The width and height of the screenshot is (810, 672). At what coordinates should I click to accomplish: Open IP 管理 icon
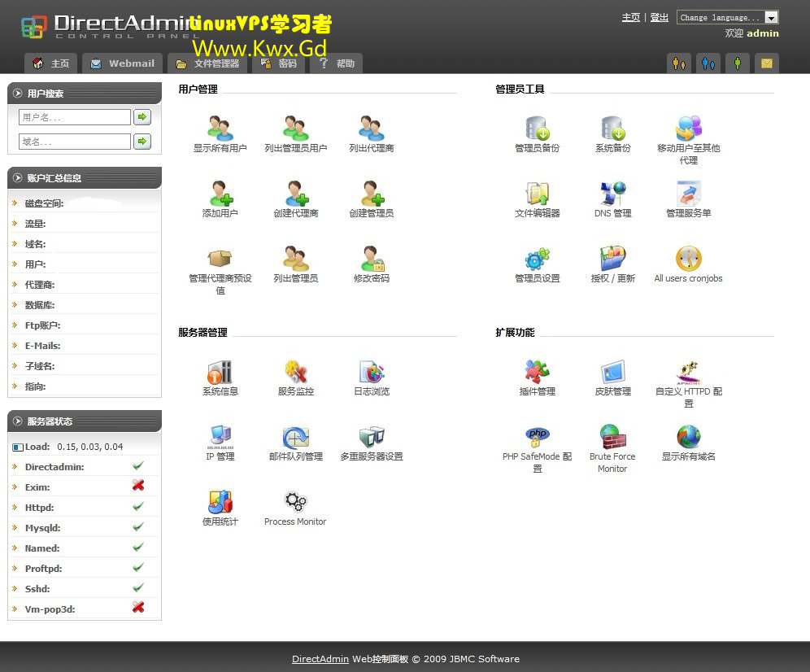tap(220, 436)
